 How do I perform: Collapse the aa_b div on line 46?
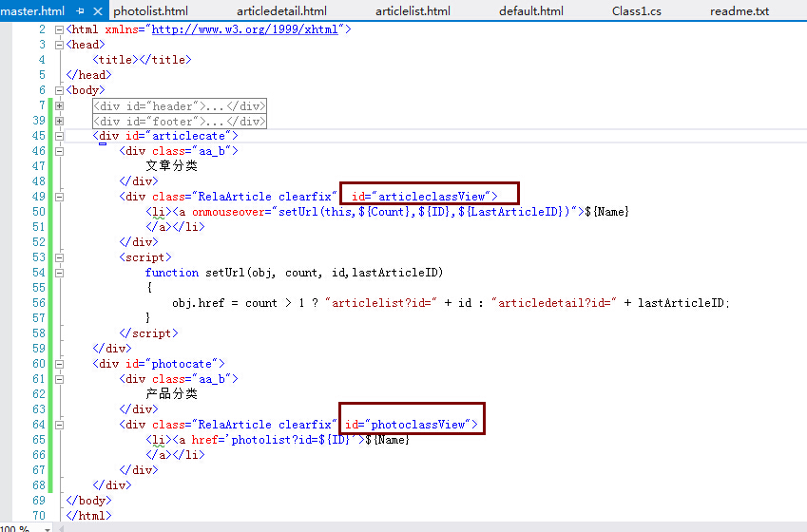(x=59, y=151)
